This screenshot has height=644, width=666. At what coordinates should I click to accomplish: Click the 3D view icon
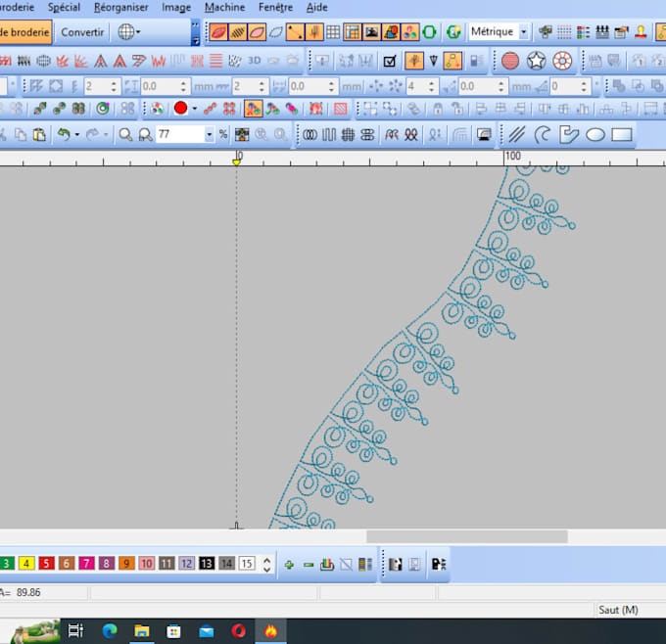coord(255,61)
